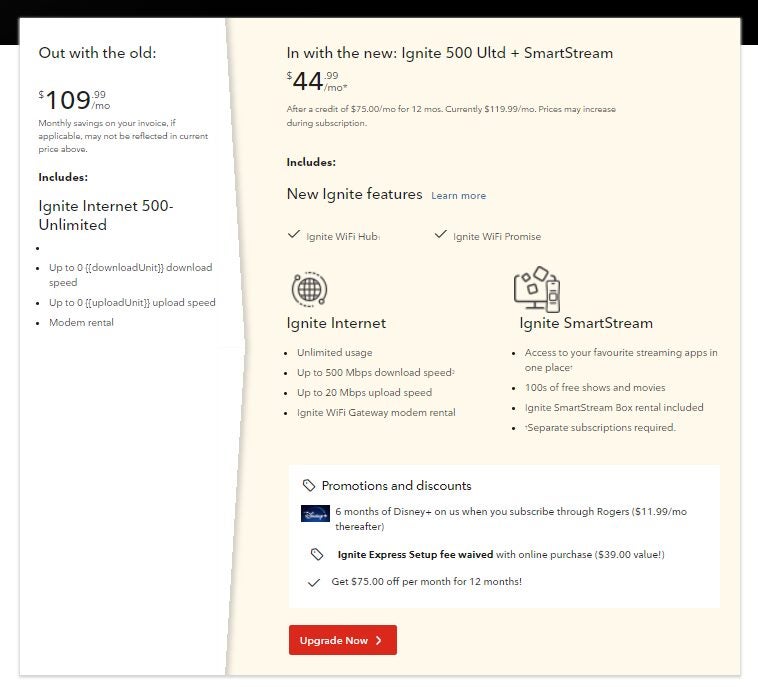
Task: Click the Promotions and discounts heading
Action: (x=396, y=486)
